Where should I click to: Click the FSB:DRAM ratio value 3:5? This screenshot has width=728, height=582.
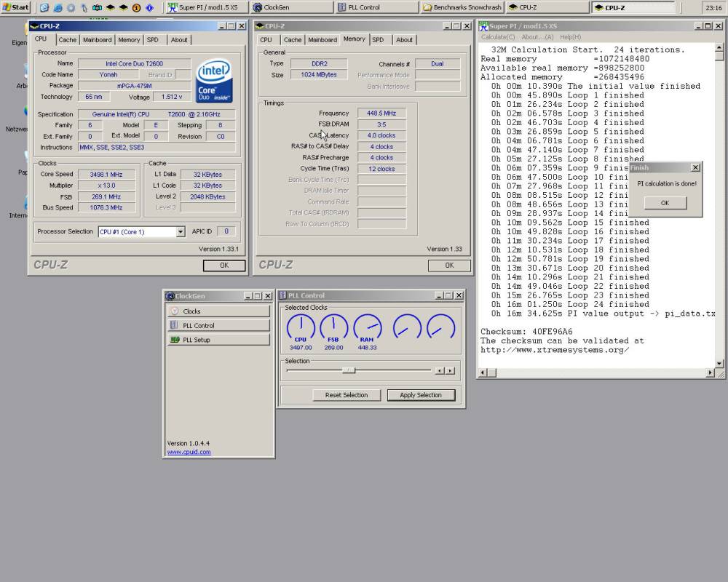pyautogui.click(x=381, y=124)
